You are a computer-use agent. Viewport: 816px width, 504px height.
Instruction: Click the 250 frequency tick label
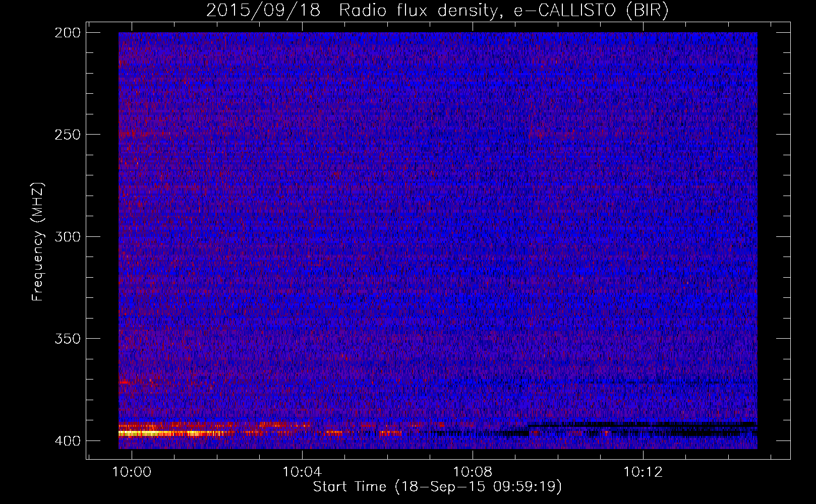(x=67, y=135)
